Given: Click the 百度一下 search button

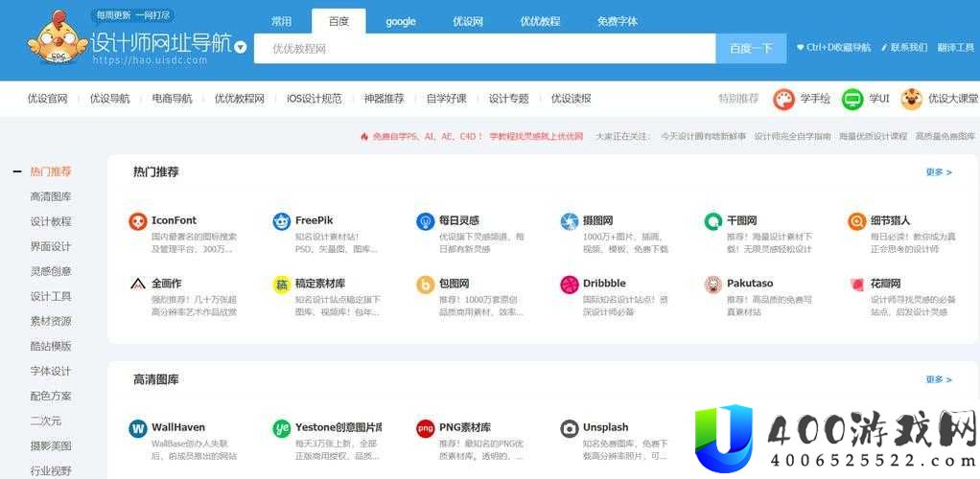Looking at the screenshot, I should (x=751, y=49).
